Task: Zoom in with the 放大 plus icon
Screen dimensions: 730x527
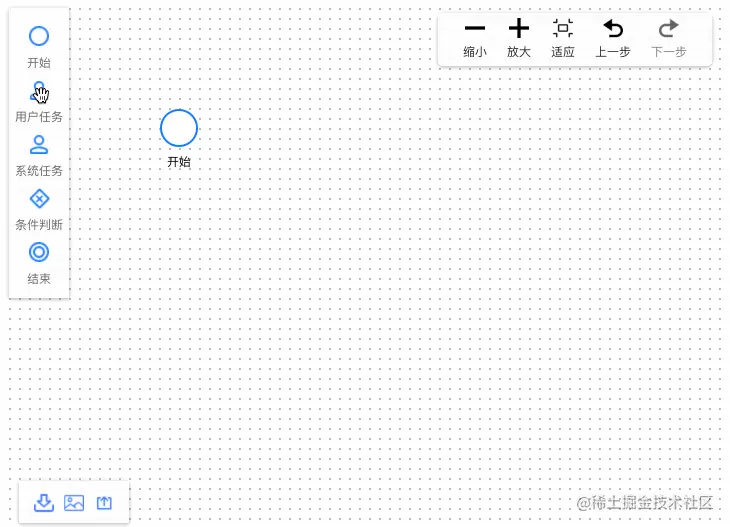Action: [x=519, y=28]
